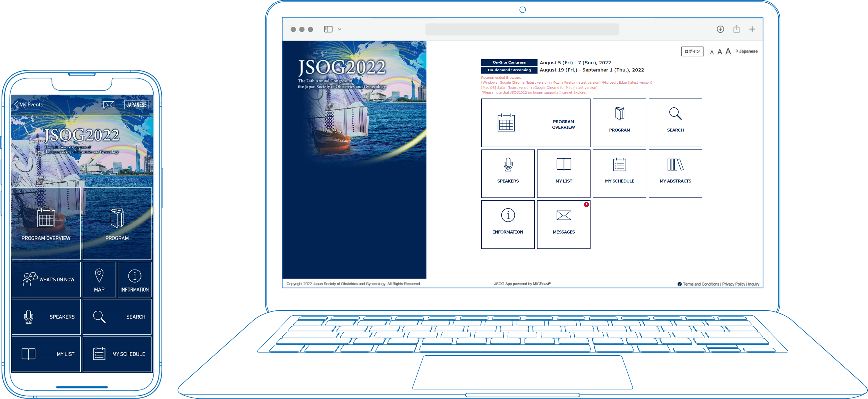The image size is (868, 399).
Task: Open the Privacy Policy link
Action: pos(733,284)
